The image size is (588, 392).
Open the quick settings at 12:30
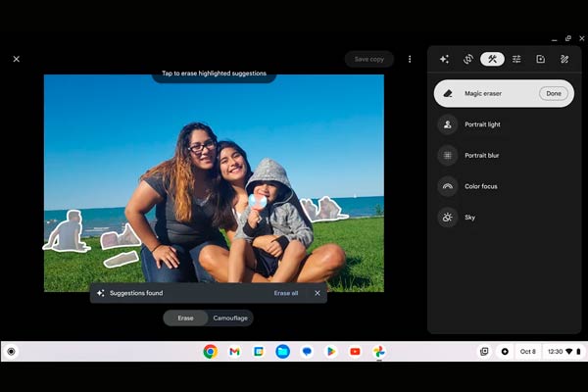tap(563, 352)
